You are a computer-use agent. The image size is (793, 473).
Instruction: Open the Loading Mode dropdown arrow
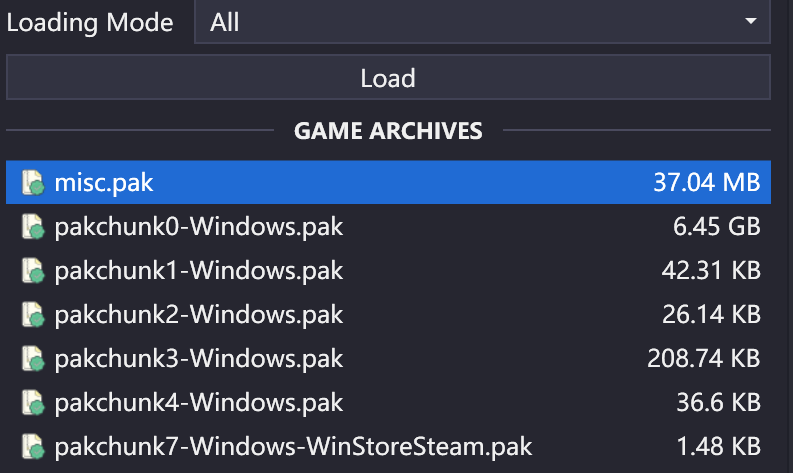click(750, 22)
